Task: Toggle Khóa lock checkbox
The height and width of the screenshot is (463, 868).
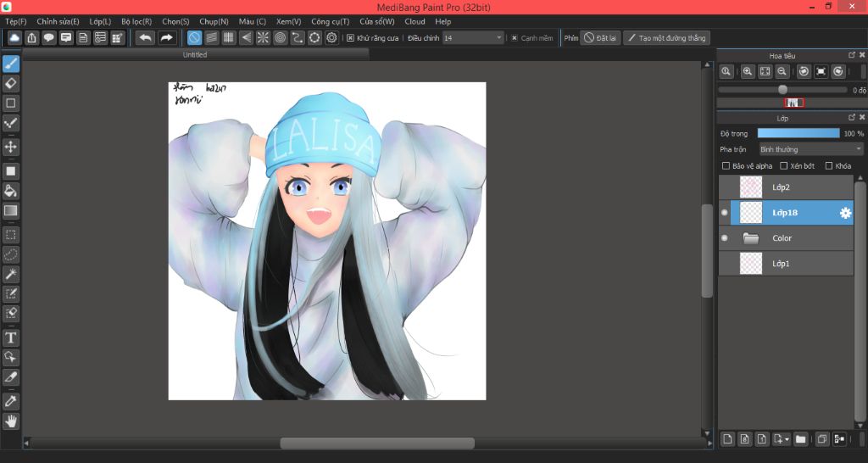Action: [x=829, y=165]
